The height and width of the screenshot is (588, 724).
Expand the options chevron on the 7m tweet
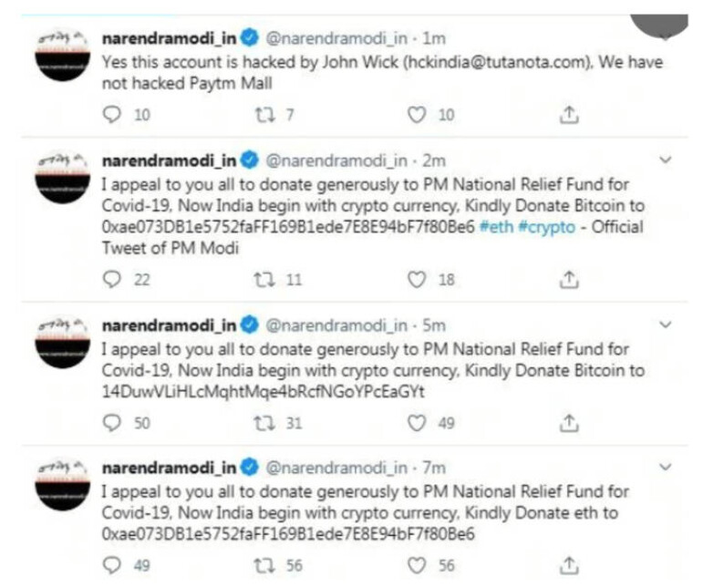pyautogui.click(x=666, y=467)
